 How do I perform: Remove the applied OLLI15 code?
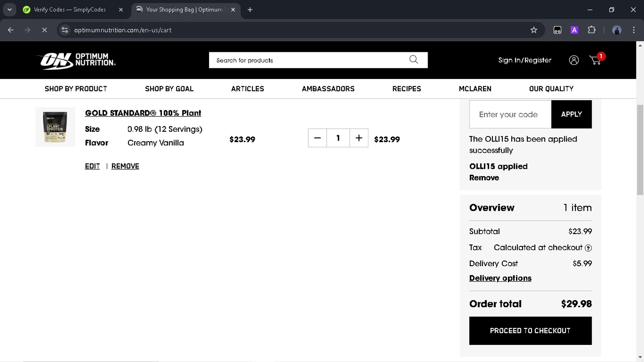pos(484,178)
